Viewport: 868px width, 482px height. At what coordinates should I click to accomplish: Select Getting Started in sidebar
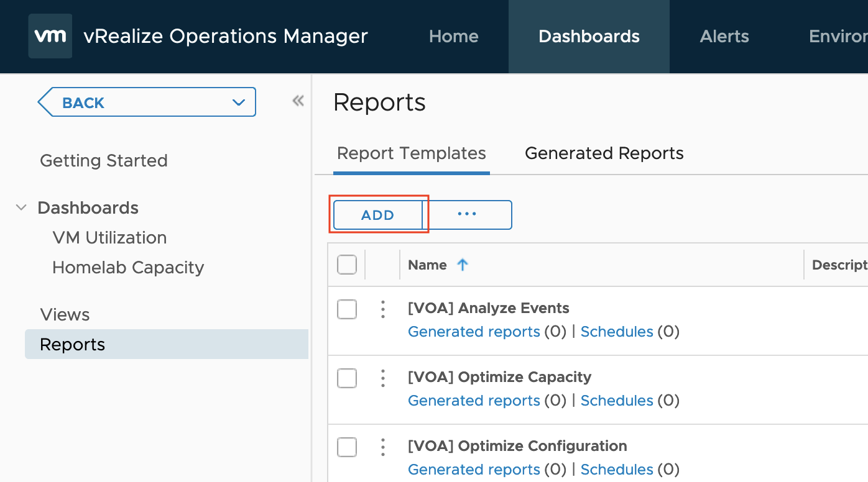pyautogui.click(x=104, y=161)
